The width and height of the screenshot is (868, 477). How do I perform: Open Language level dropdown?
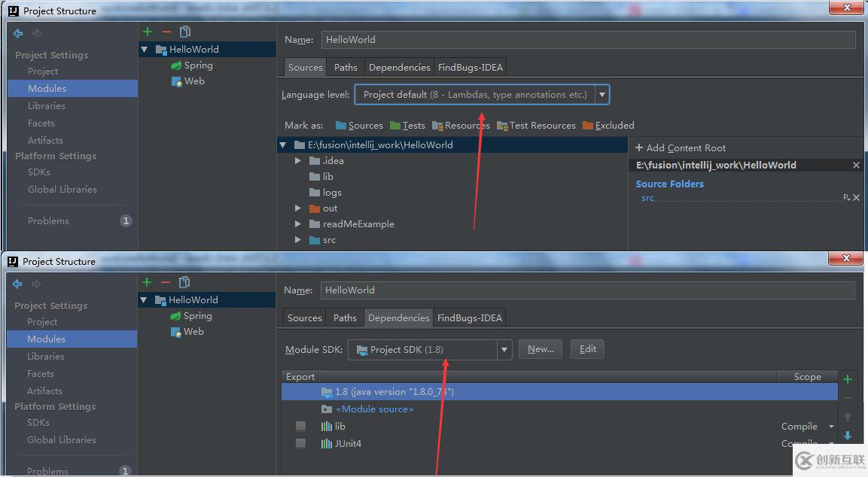pos(602,95)
